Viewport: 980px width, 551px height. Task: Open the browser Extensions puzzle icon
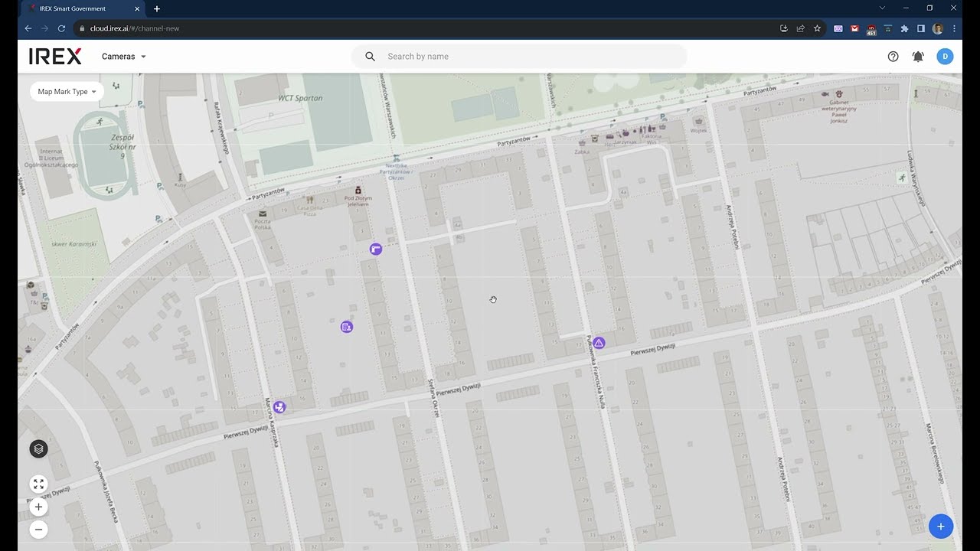904,28
